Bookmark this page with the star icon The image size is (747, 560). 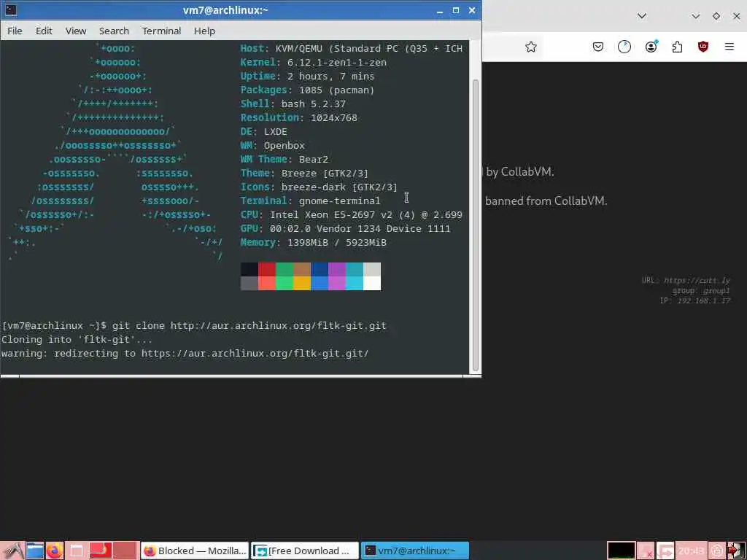531,47
